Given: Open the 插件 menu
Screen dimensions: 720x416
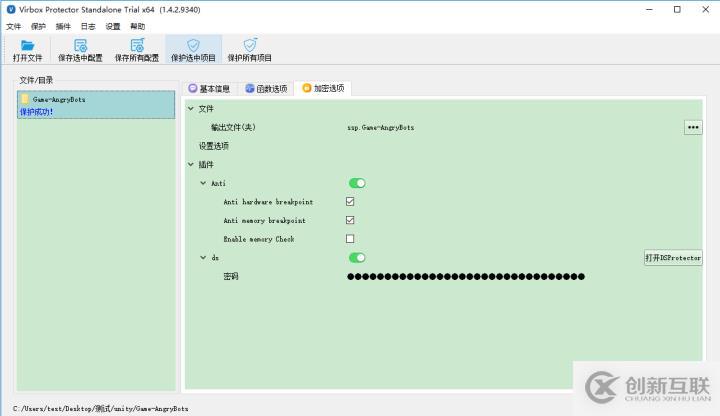Looking at the screenshot, I should coord(63,26).
